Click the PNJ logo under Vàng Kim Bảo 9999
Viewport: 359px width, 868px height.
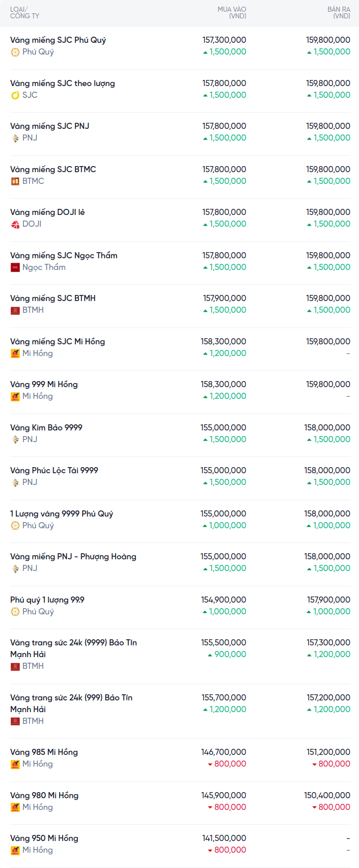15,440
